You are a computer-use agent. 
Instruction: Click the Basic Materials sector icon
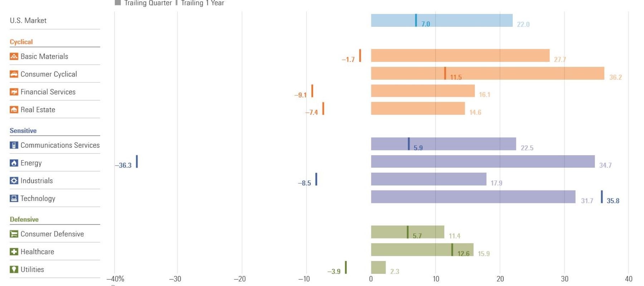(14, 56)
